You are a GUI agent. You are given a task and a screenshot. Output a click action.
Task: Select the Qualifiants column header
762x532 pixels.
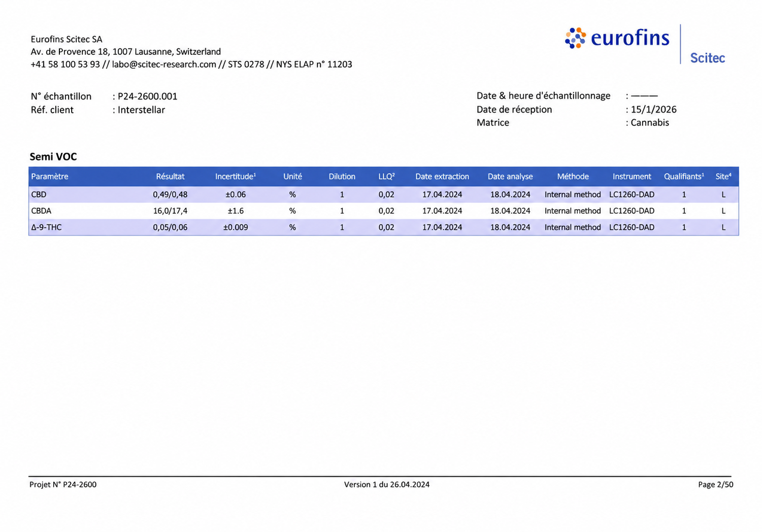(684, 177)
